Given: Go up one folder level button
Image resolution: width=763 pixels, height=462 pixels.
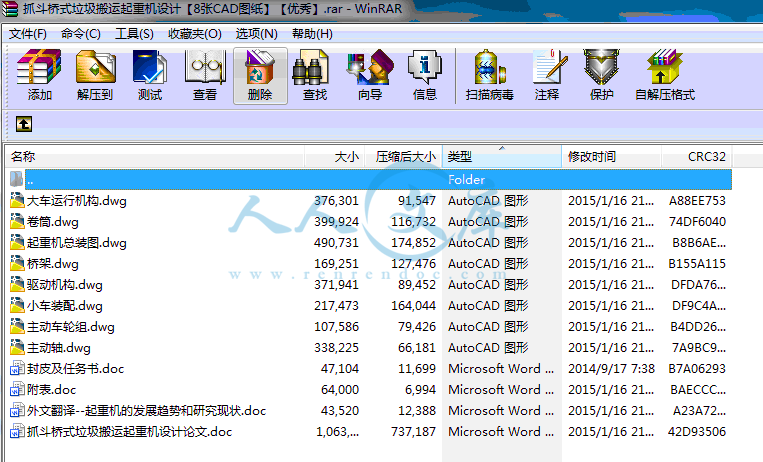Looking at the screenshot, I should pos(24,124).
